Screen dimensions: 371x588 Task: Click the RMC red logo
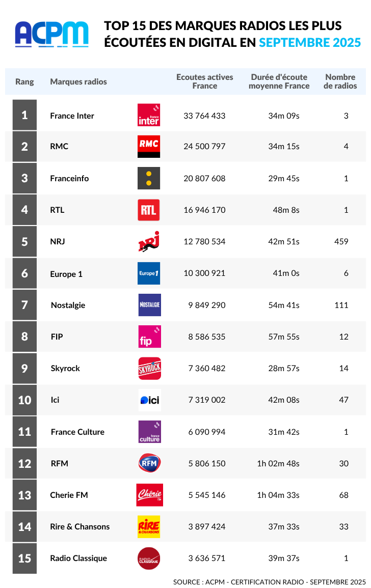tap(149, 147)
